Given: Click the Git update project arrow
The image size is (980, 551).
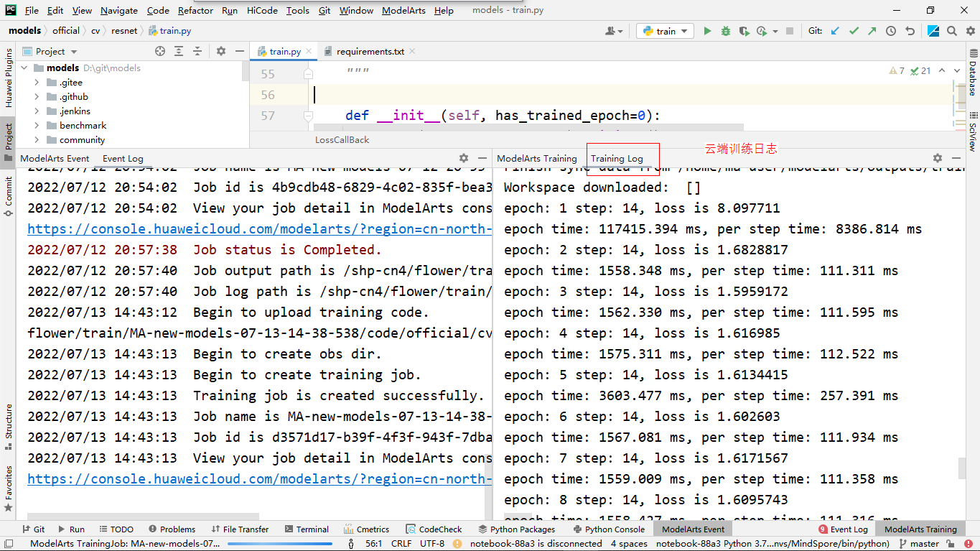Looking at the screenshot, I should [835, 31].
